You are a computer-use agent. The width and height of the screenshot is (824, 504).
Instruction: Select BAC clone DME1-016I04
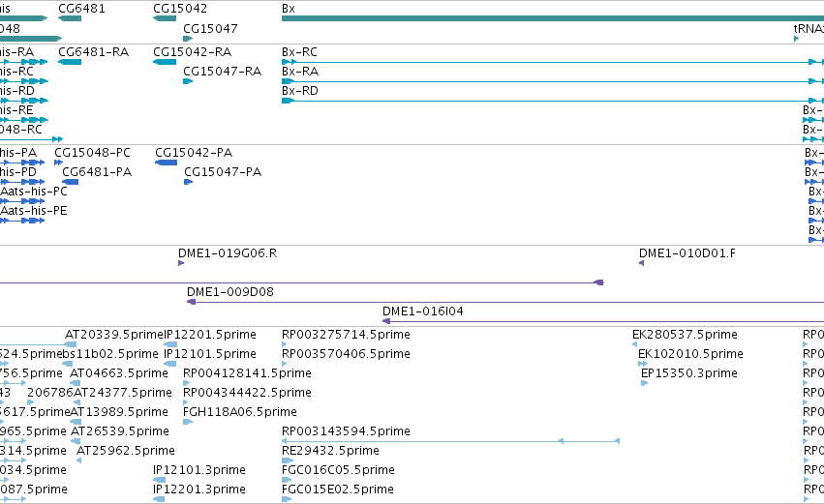pyautogui.click(x=423, y=311)
